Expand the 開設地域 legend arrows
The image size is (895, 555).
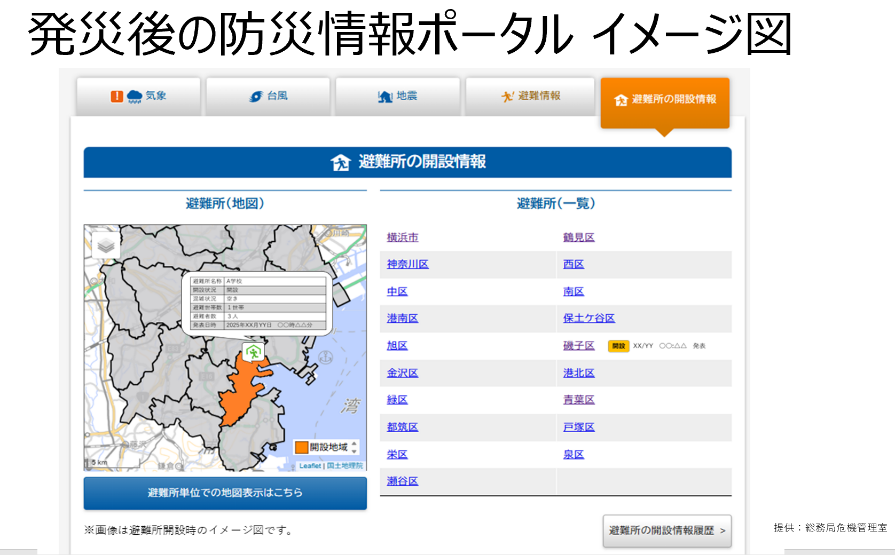353,447
